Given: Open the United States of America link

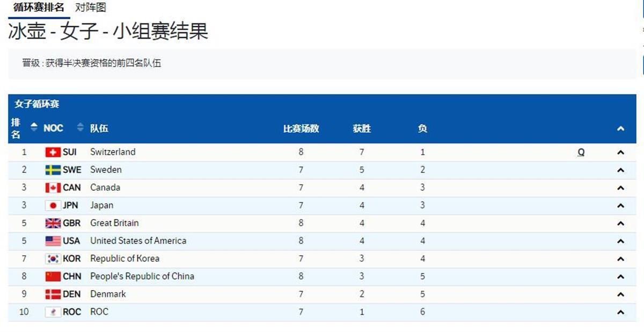Looking at the screenshot, I should coord(138,241).
